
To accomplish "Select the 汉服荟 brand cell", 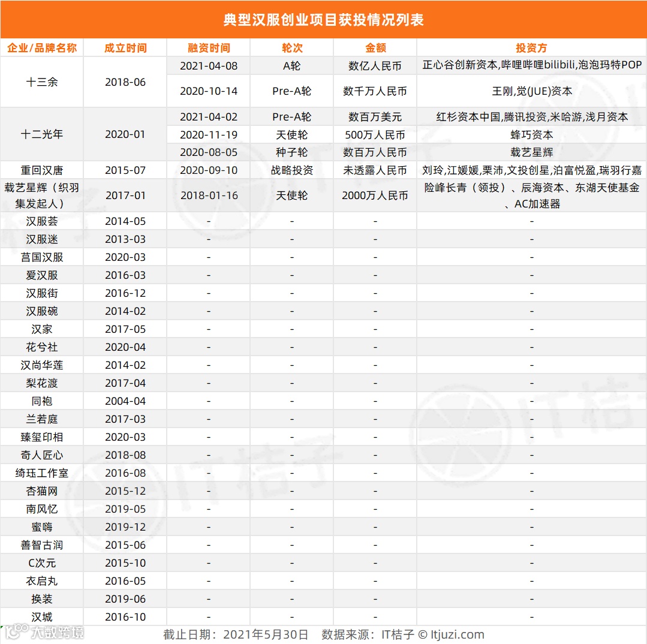I will coord(42,221).
